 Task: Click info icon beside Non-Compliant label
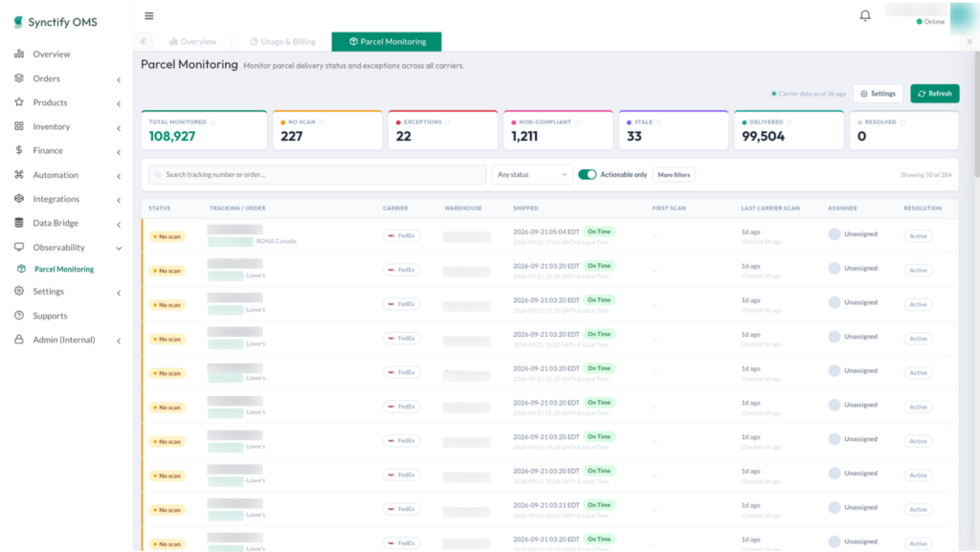click(x=577, y=122)
